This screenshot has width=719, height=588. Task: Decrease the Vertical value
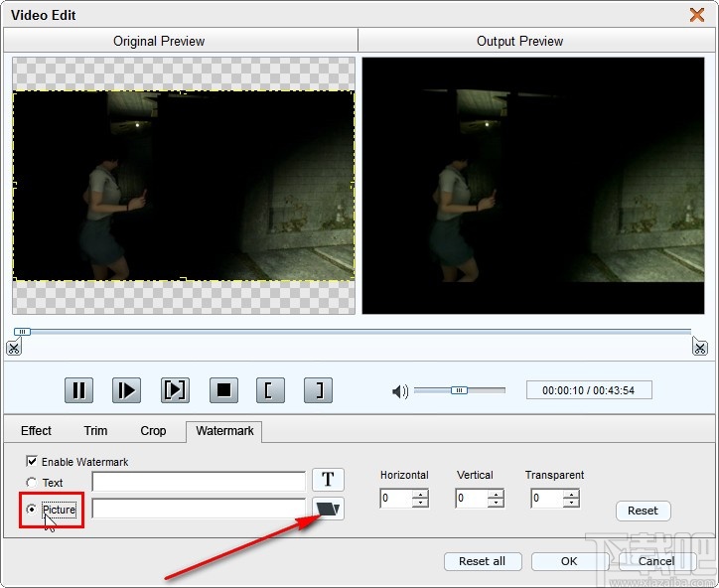pyautogui.click(x=496, y=503)
